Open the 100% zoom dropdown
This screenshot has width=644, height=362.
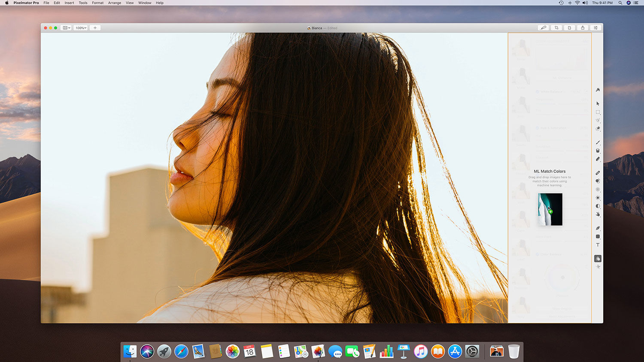pos(81,28)
